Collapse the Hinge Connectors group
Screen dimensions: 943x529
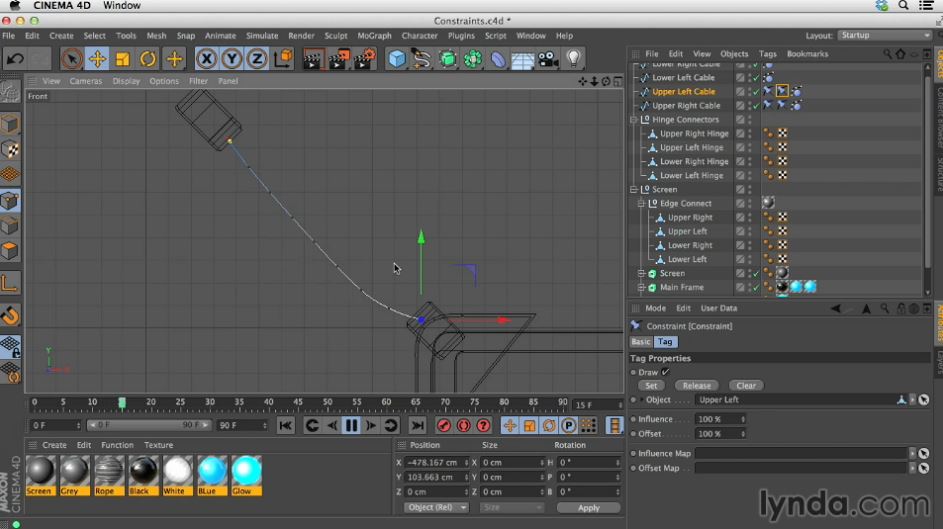pos(633,120)
